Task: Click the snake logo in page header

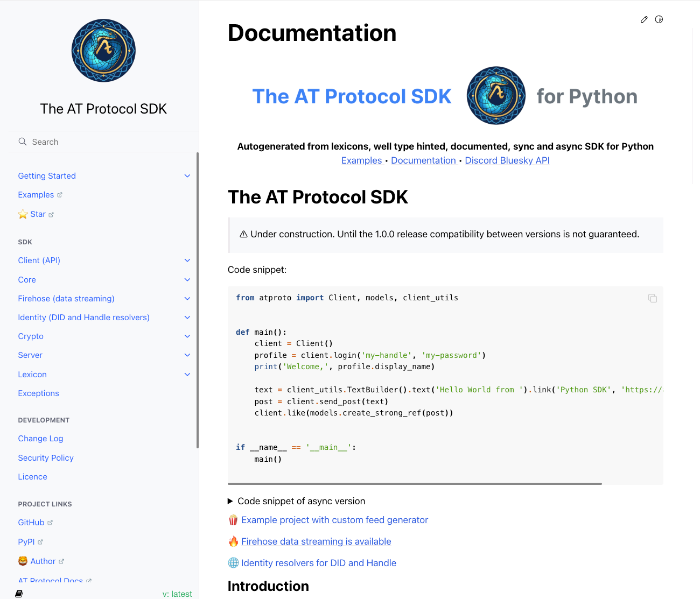Action: [x=496, y=95]
